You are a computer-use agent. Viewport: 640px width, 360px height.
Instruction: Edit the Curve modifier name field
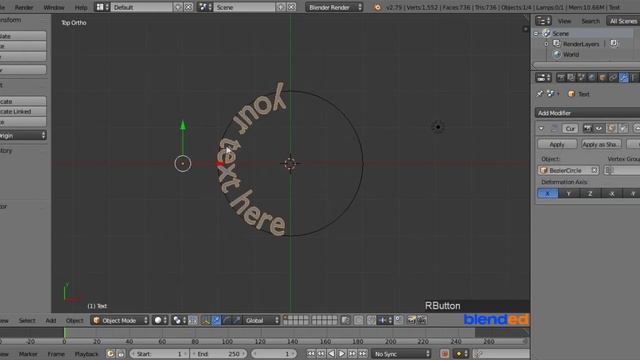point(570,129)
